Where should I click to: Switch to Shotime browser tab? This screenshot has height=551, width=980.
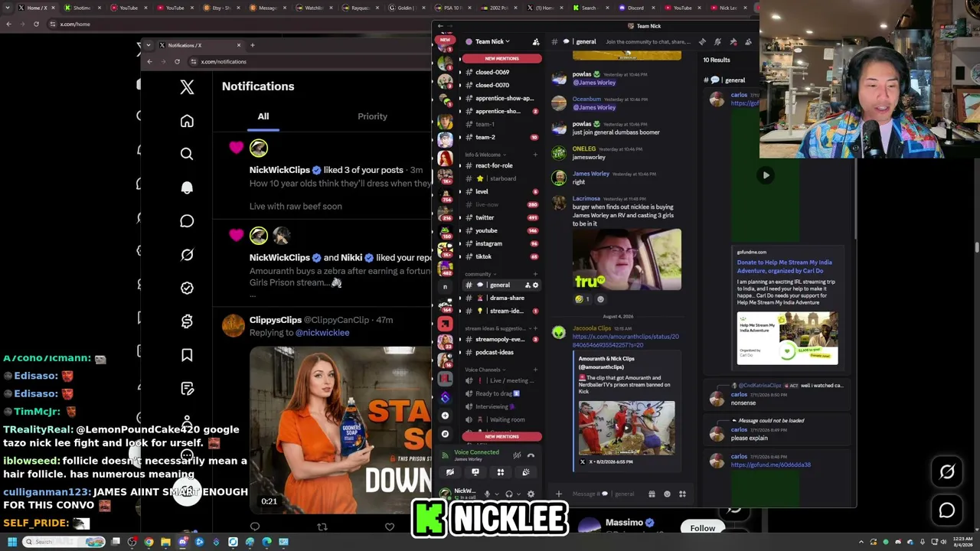(x=82, y=8)
